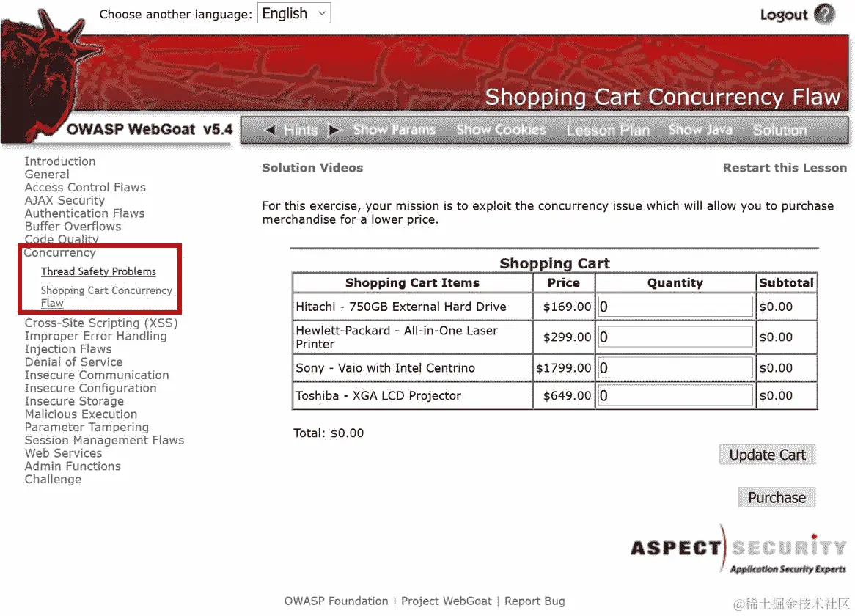Expand Malicious Execution category

coord(81,415)
